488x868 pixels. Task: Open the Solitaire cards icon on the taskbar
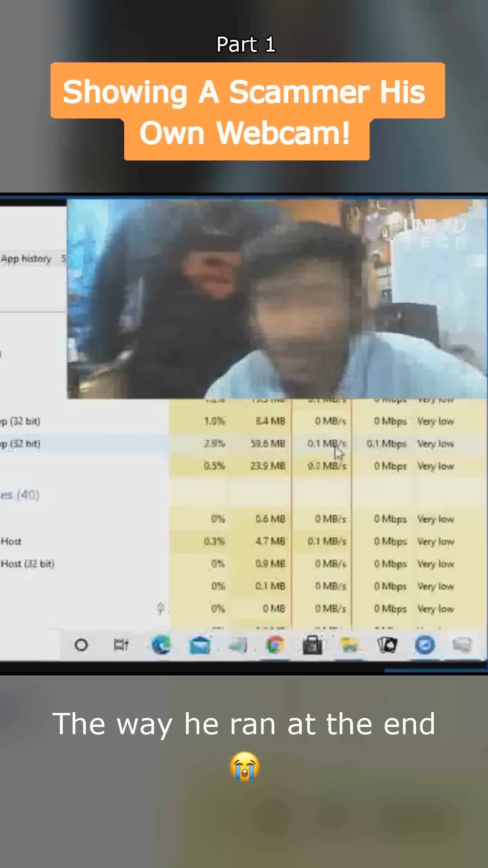pos(387,645)
